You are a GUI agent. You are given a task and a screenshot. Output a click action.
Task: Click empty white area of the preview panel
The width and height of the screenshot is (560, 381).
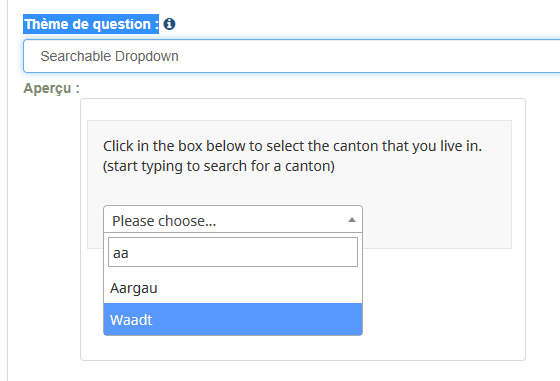pos(443,304)
